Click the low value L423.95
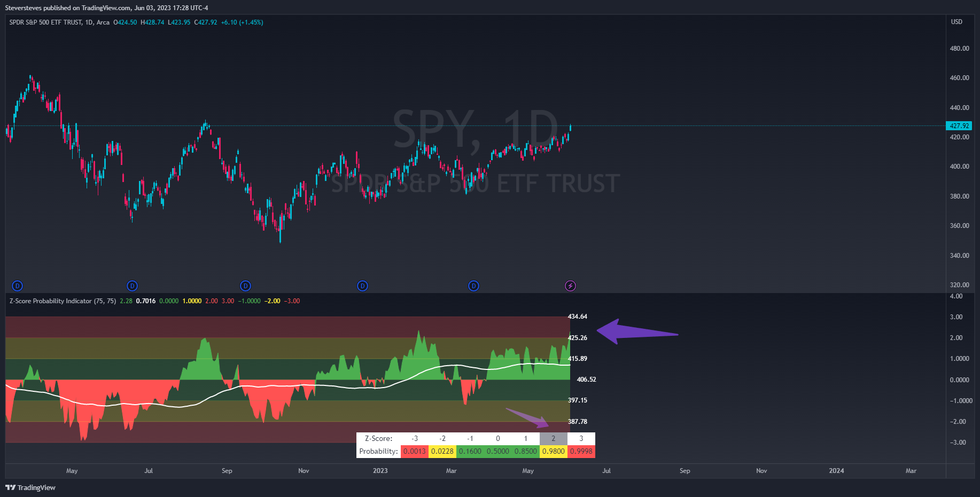 point(179,22)
